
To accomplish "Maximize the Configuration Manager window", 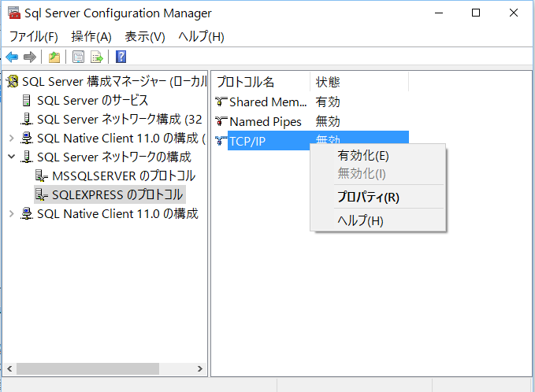I will coord(476,13).
